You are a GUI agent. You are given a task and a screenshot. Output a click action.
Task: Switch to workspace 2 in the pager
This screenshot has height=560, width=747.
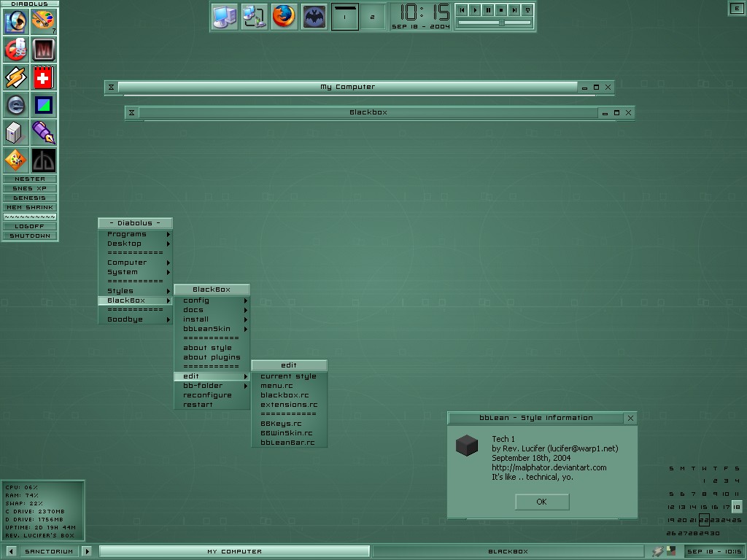coord(373,17)
